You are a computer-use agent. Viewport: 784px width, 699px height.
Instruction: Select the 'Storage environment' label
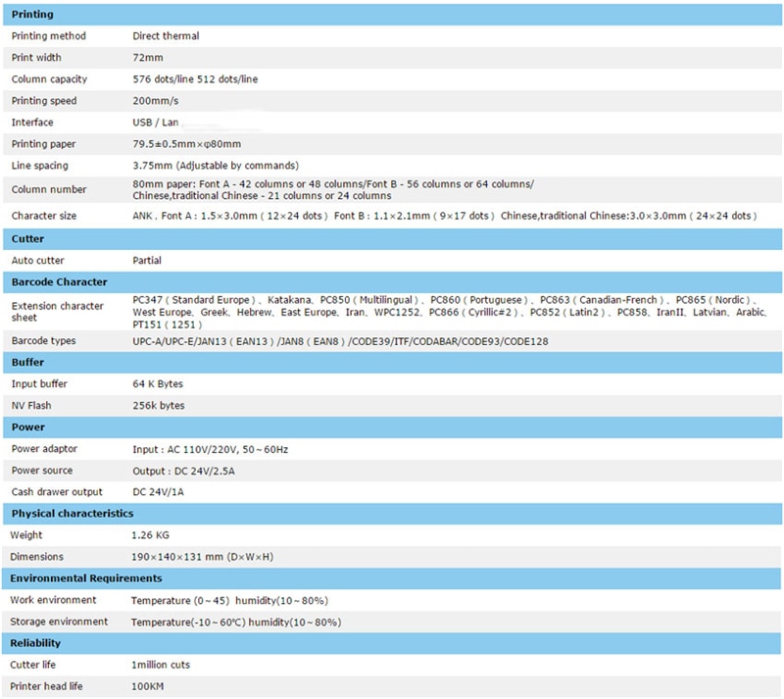pos(59,622)
